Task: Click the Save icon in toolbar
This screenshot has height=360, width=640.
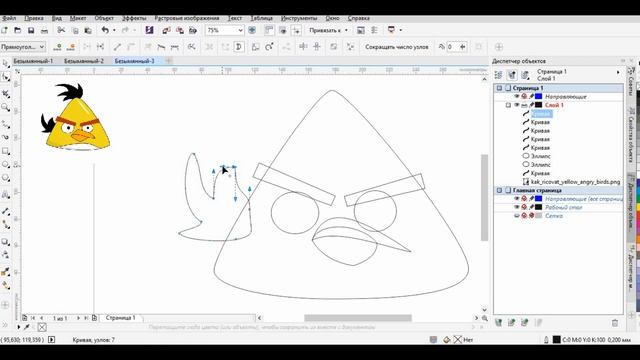Action: pyautogui.click(x=31, y=30)
